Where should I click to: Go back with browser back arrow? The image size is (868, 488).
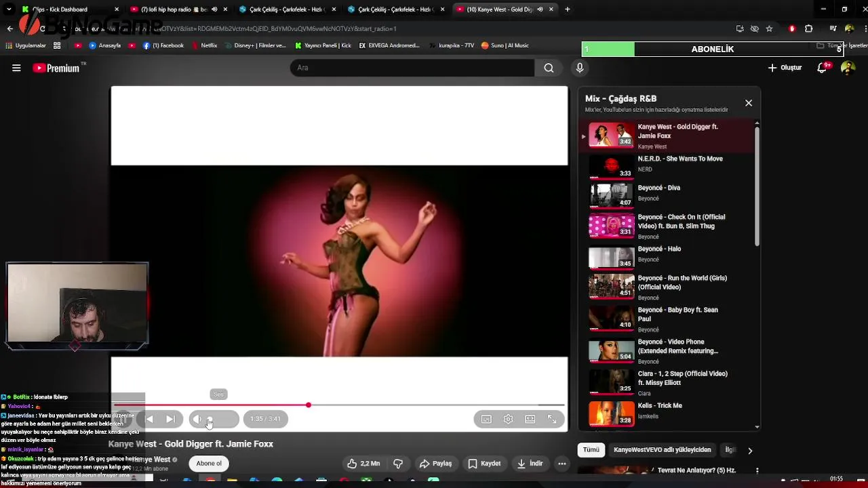10,28
